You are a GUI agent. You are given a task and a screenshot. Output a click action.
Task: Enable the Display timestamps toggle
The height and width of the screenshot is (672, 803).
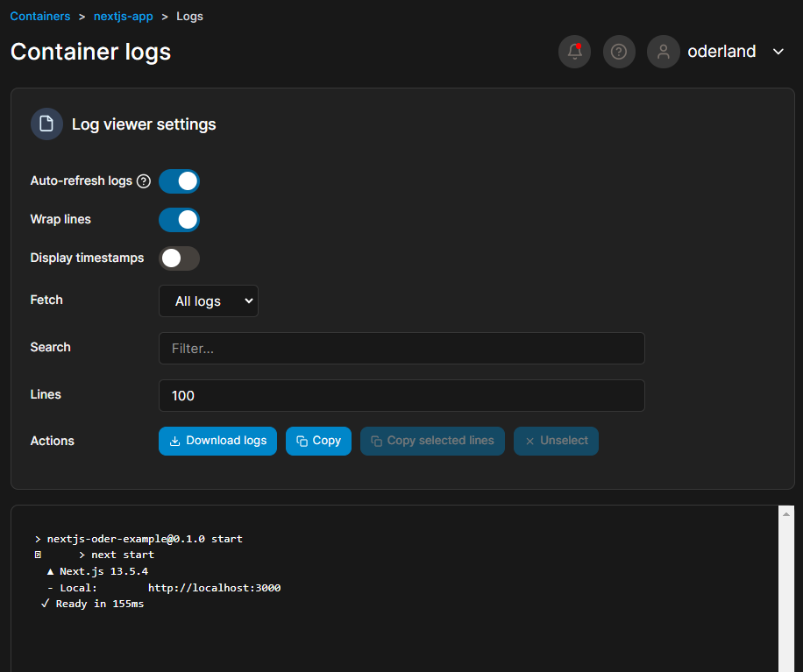pyautogui.click(x=179, y=258)
